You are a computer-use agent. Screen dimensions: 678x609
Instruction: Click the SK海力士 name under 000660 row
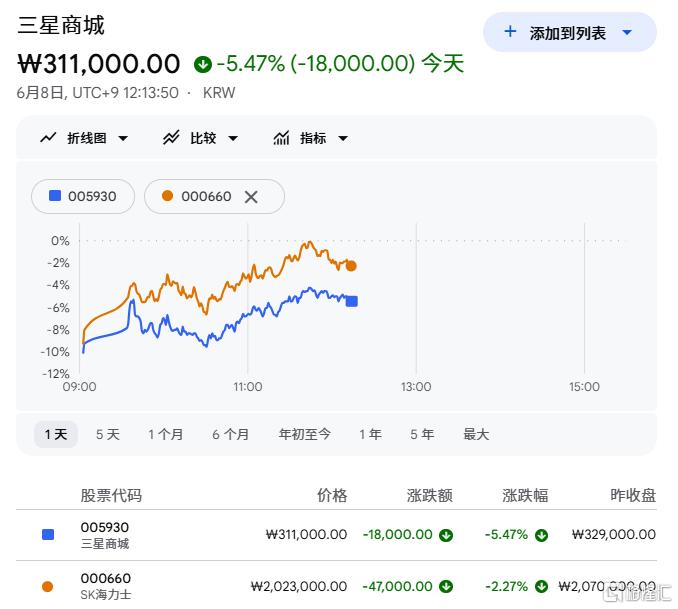106,595
